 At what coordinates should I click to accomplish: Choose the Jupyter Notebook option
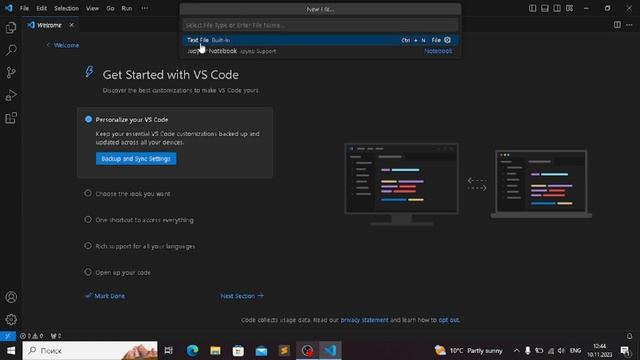click(320, 51)
